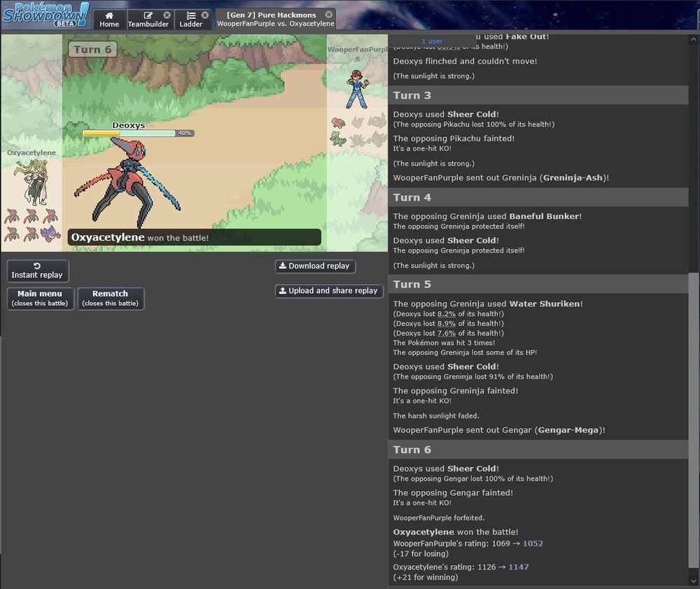Click WooperFanPurple's new rating 1052
The image size is (700, 589).
[533, 544]
